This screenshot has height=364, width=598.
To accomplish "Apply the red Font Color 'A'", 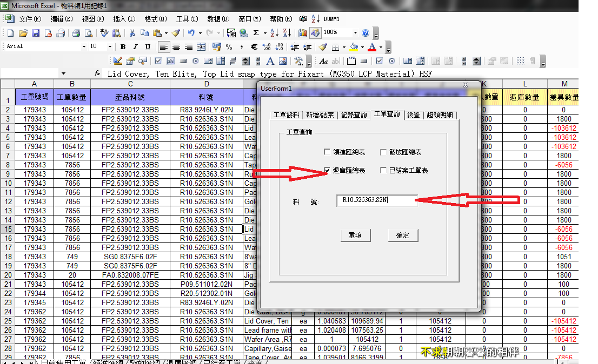I will point(372,47).
